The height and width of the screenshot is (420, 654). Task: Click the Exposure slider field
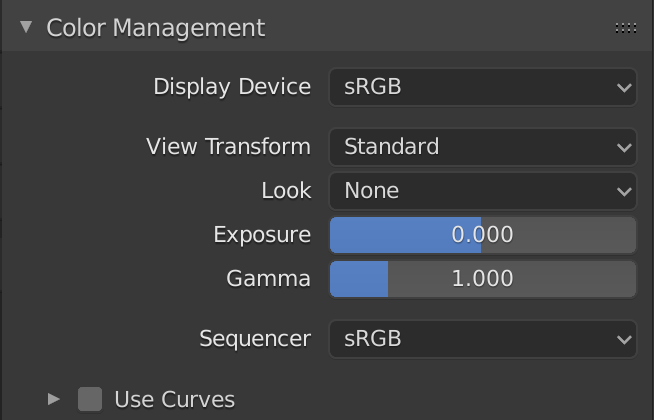coord(482,235)
